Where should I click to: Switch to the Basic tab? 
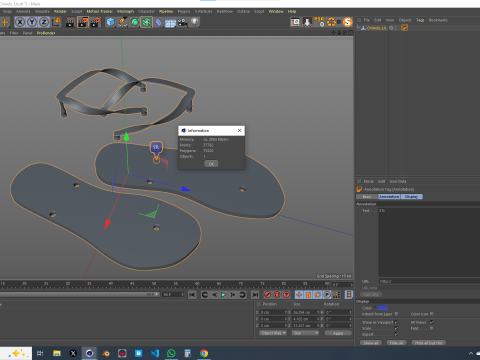click(x=367, y=197)
